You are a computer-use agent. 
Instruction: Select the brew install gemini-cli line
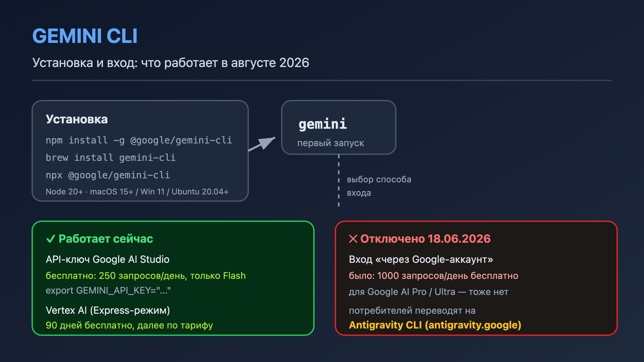pyautogui.click(x=111, y=158)
